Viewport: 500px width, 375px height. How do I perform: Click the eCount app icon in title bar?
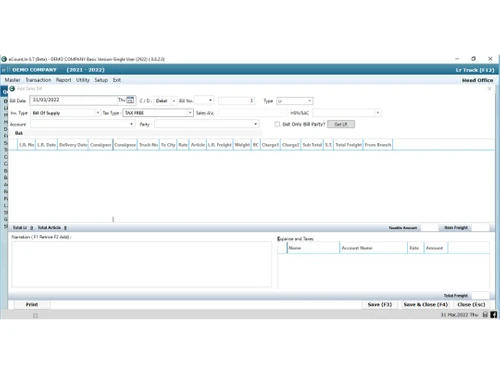click(4, 59)
